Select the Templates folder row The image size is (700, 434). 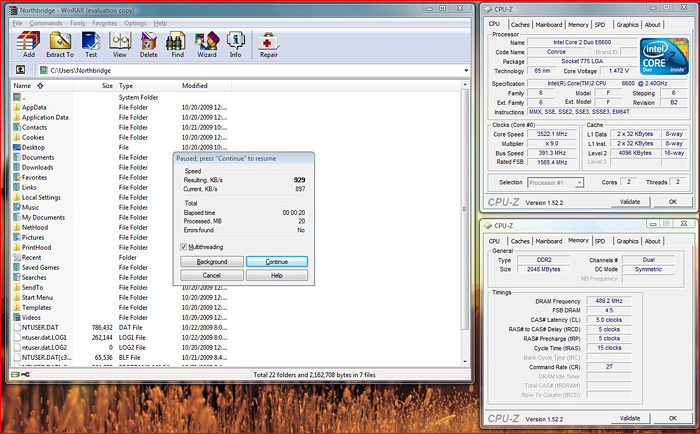121,308
